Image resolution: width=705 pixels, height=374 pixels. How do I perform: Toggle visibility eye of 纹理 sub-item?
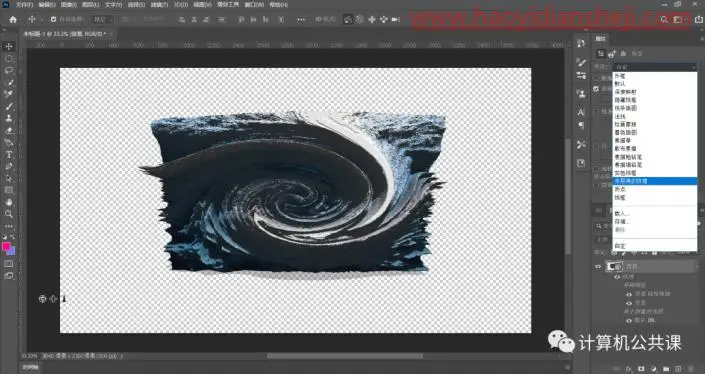[x=617, y=277]
